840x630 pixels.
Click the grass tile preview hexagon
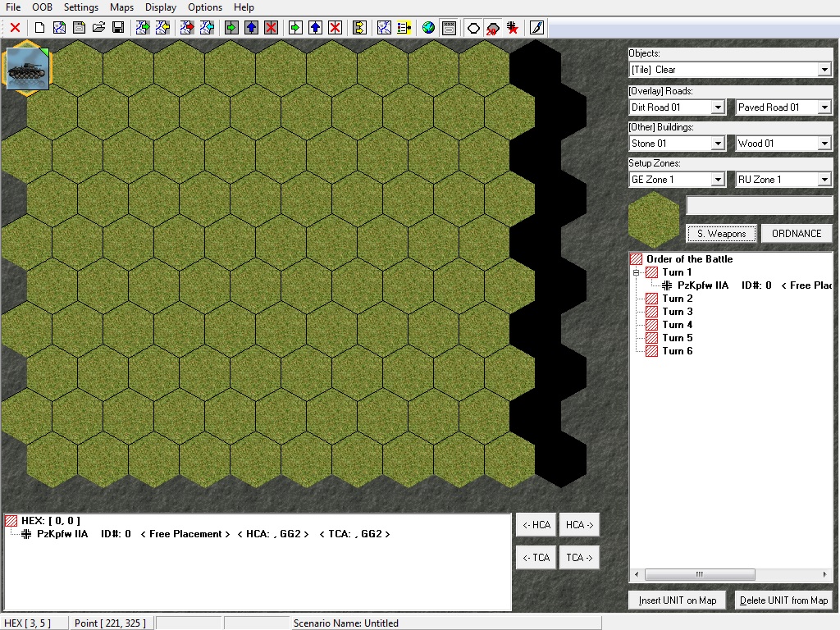tap(654, 220)
